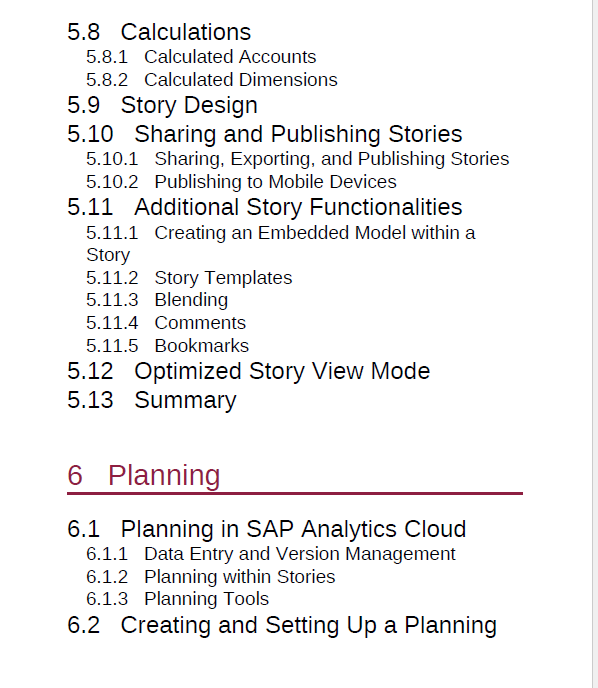This screenshot has width=598, height=688.
Task: Click 5.11.1 Creating an Embedded Model entry
Action: point(281,244)
